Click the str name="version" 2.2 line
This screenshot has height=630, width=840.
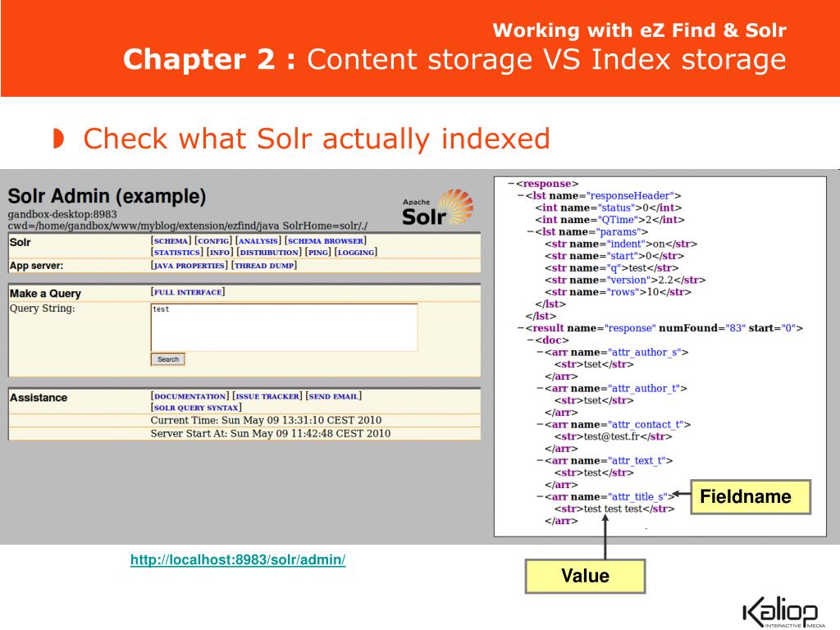click(624, 281)
